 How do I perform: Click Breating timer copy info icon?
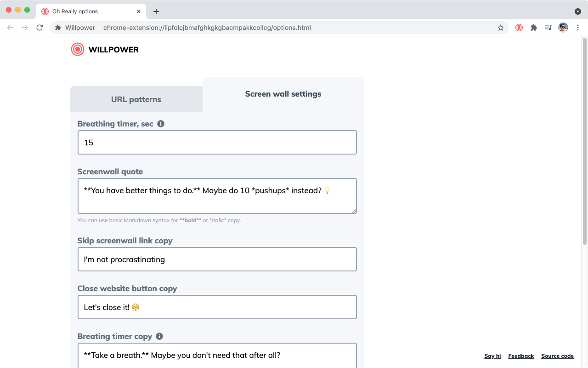pos(159,336)
